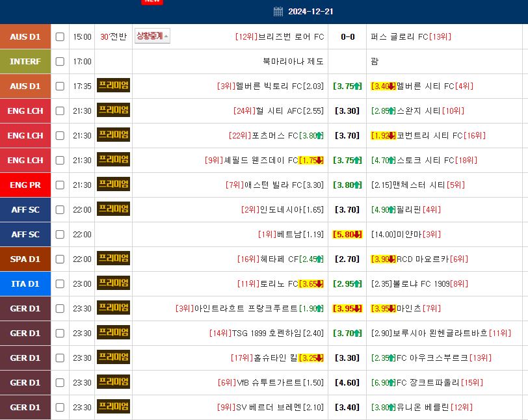
Task: Click draw odds 3.80 for 애스턴 빌라 match
Action: tap(347, 185)
